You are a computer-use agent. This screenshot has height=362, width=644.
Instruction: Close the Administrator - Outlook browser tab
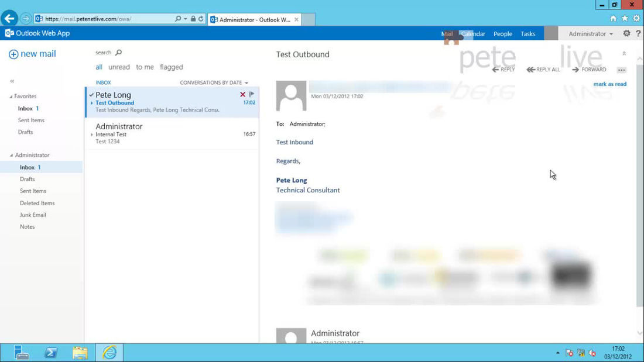pyautogui.click(x=296, y=19)
